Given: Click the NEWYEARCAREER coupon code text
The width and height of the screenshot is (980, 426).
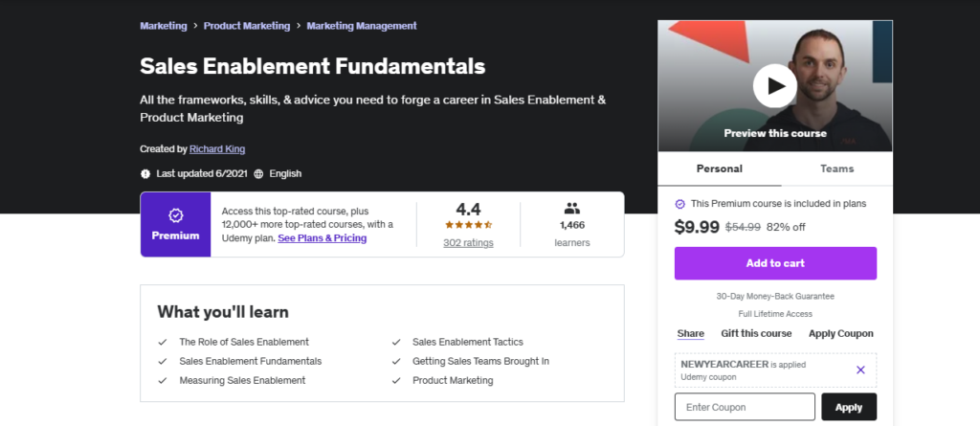Looking at the screenshot, I should coord(724,364).
